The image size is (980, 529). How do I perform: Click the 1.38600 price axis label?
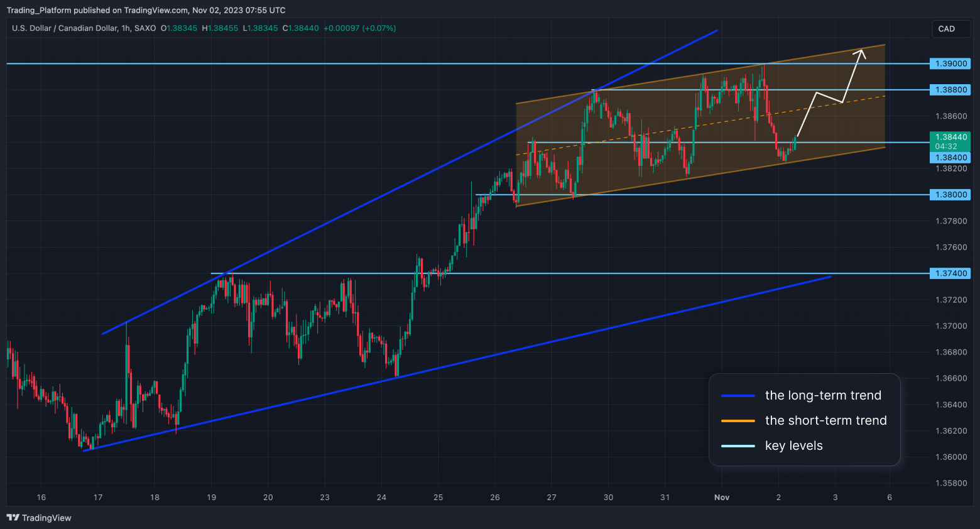coord(951,116)
